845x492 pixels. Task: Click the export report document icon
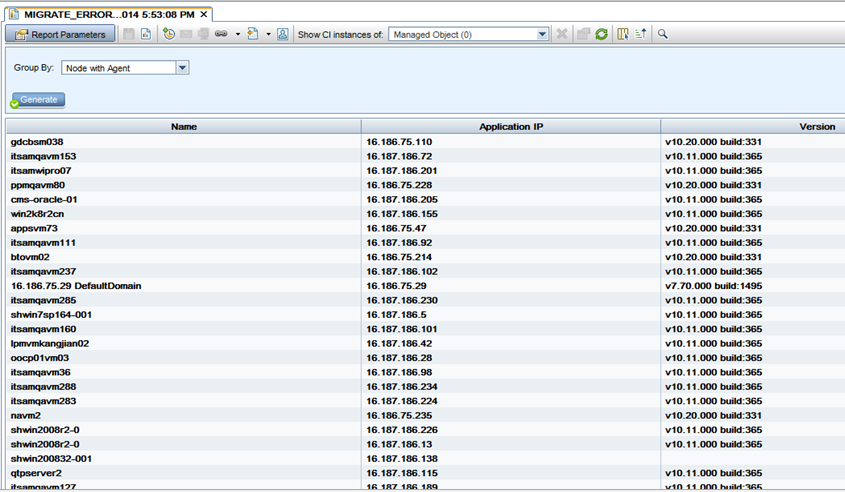click(x=252, y=34)
